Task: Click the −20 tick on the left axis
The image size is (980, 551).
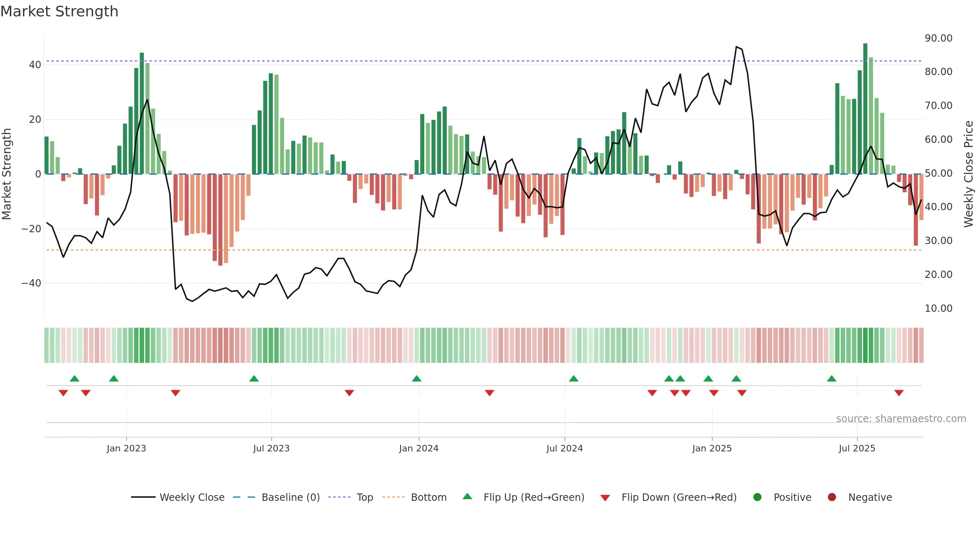Action: tap(31, 229)
